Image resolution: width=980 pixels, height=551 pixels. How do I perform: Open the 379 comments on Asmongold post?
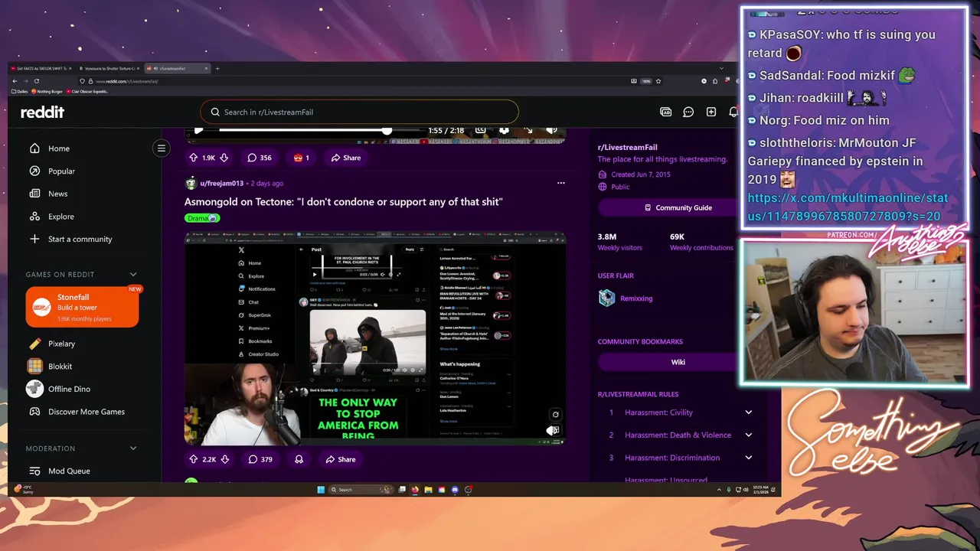click(260, 459)
